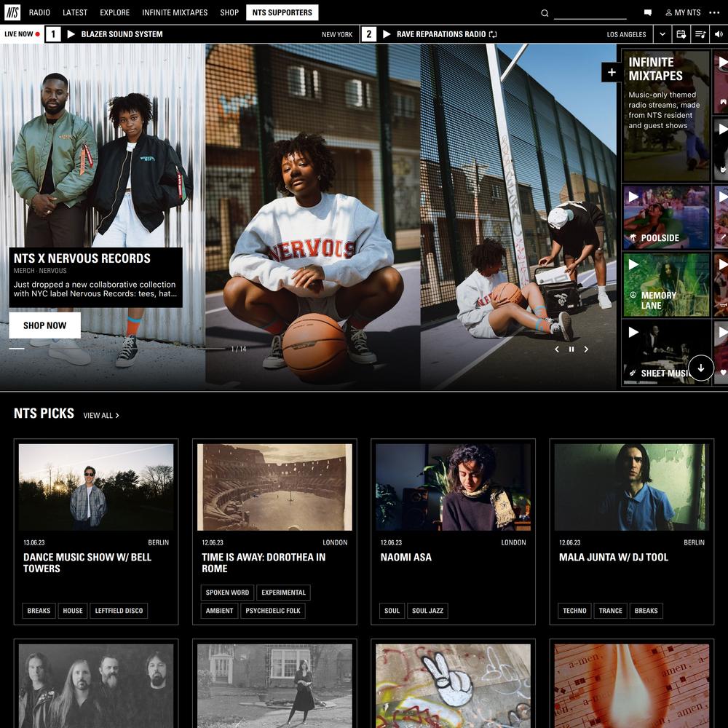Open the Radio menu
This screenshot has width=728, height=728.
click(39, 12)
